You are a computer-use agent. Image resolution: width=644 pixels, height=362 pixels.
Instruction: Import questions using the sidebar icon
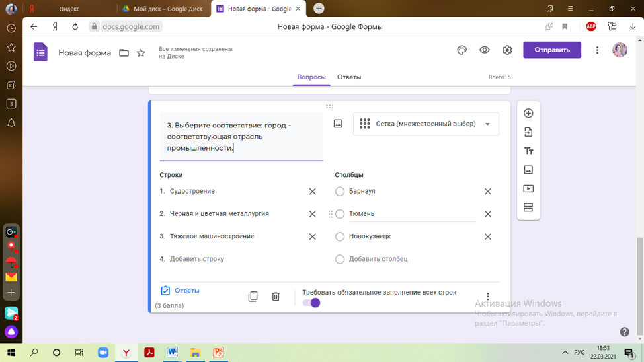528,132
